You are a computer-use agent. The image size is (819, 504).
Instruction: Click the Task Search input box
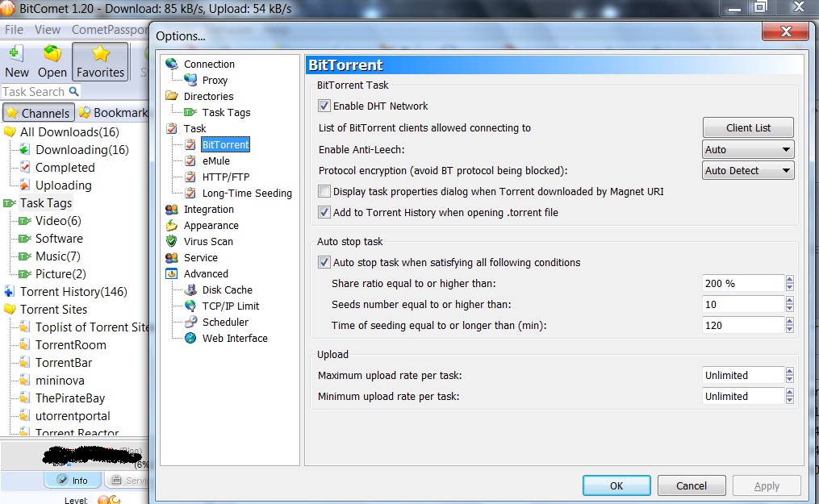pyautogui.click(x=35, y=91)
